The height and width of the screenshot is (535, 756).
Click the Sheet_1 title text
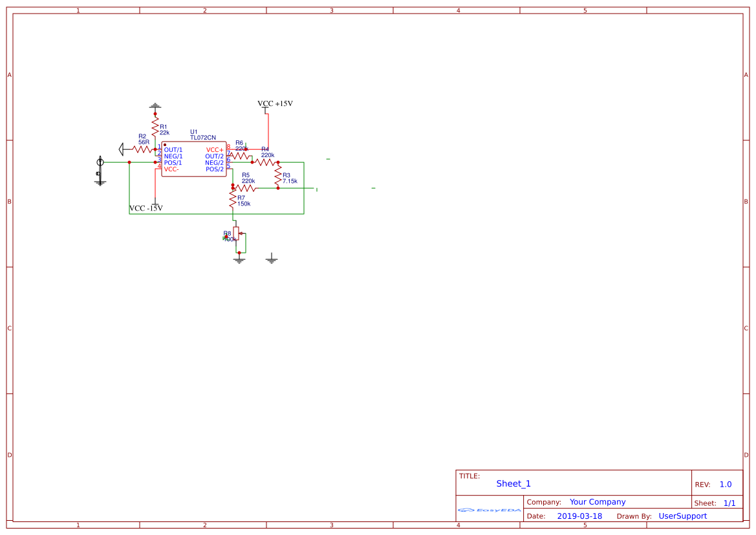tap(512, 483)
